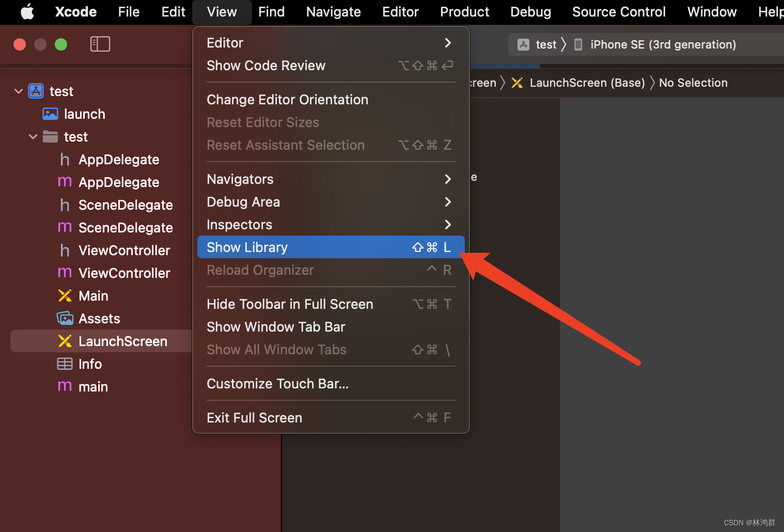Click LaunchScreen (Base) breadcrumb
This screenshot has width=784, height=532.
[587, 83]
